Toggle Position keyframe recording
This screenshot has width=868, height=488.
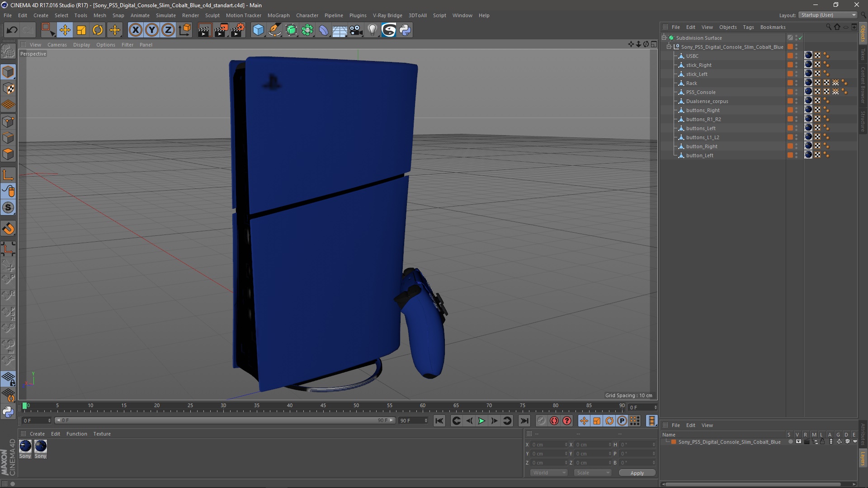pos(584,421)
